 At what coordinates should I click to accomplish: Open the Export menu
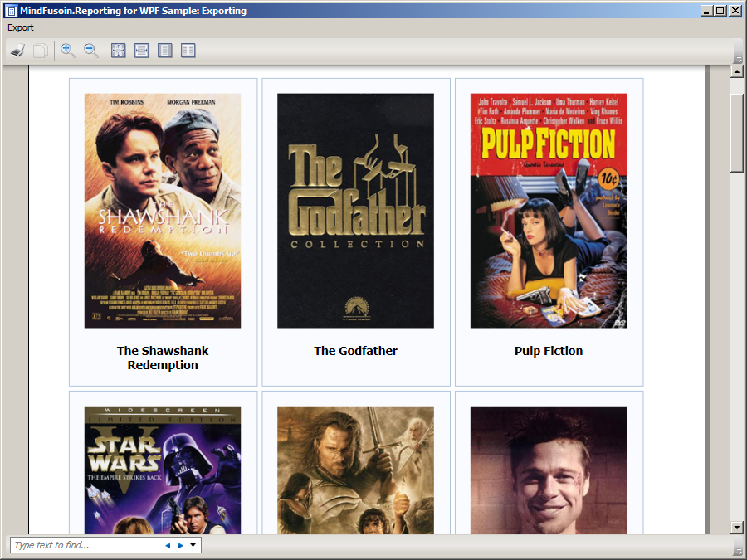point(21,27)
